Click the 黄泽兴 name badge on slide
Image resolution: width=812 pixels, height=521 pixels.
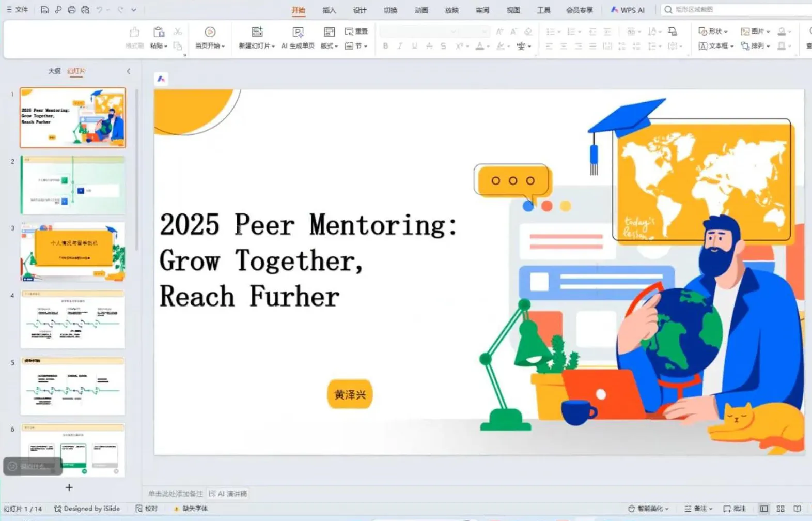pos(350,394)
